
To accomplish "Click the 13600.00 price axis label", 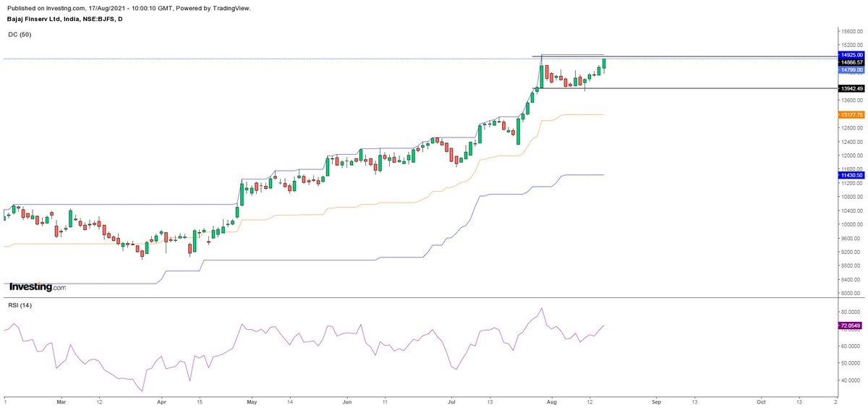I will pos(851,101).
